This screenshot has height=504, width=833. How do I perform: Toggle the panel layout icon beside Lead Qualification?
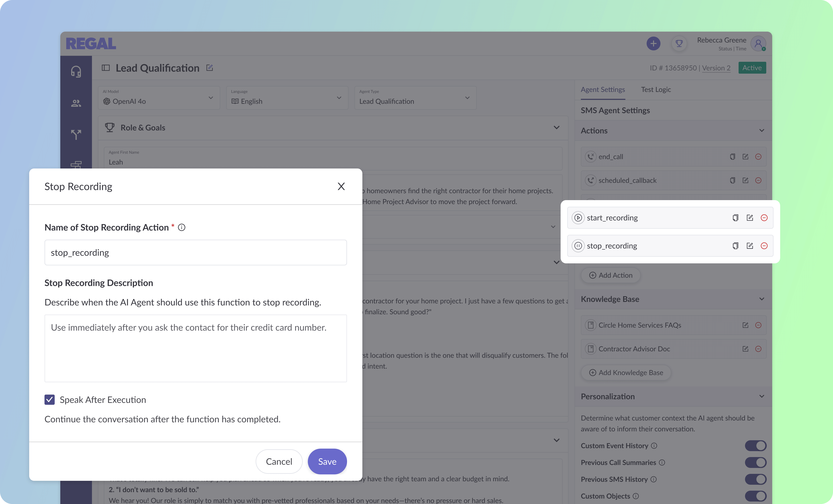click(106, 68)
